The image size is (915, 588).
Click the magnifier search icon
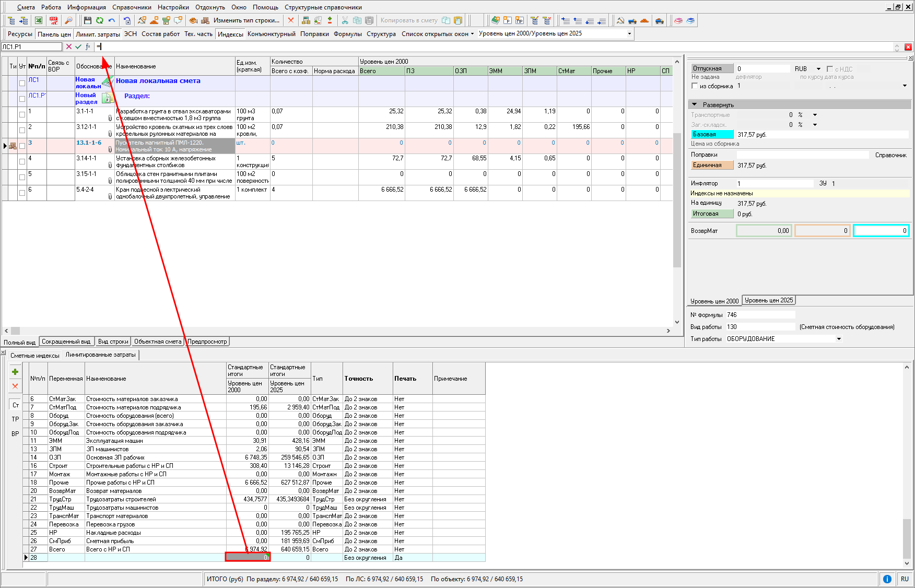click(x=68, y=20)
